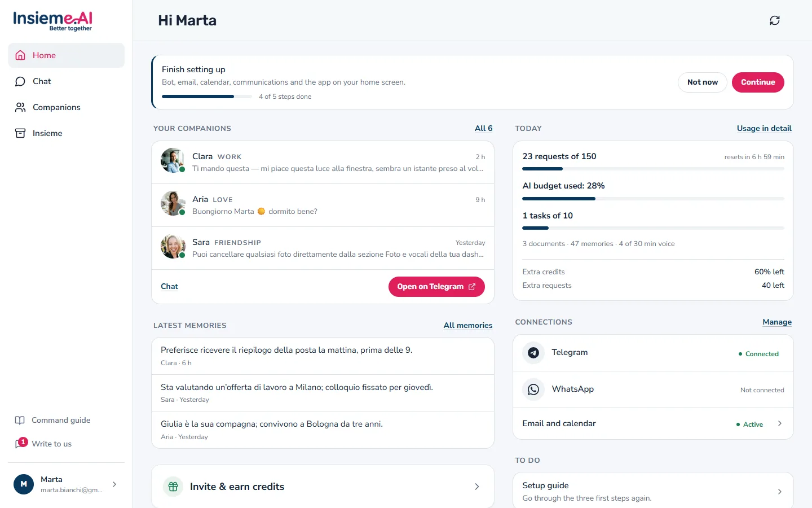This screenshot has height=508, width=812.
Task: Expand Marta's account menu chevron
Action: coord(114,484)
